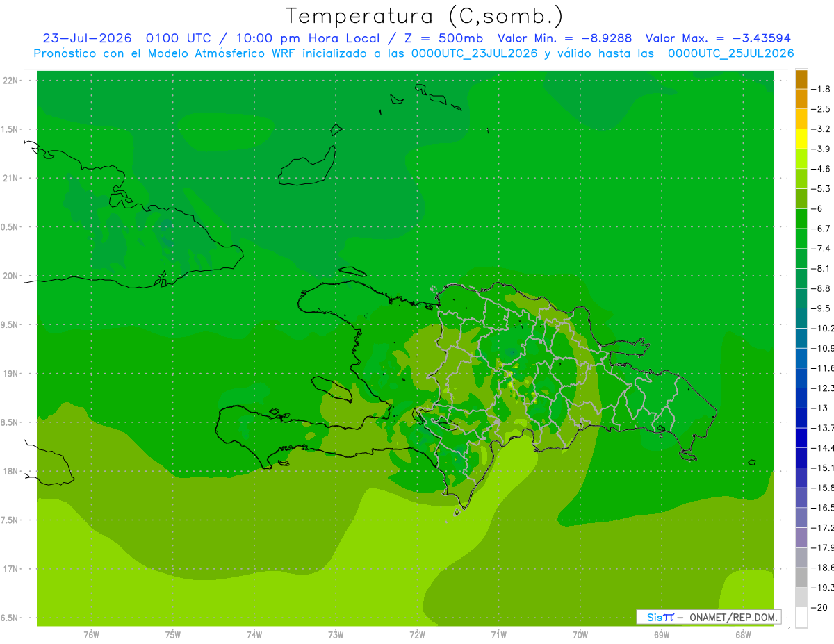Click the title "Temperatura (C,somb.)"
Screen dimensions: 834x644
point(424,17)
